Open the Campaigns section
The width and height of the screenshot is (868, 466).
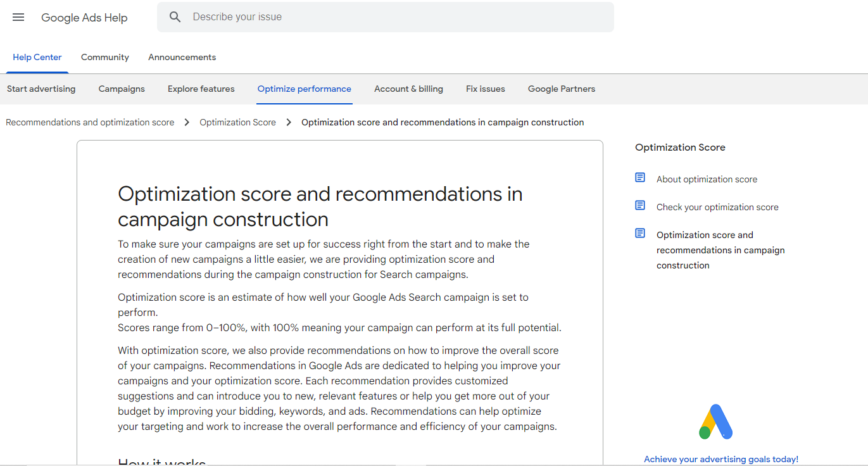[x=122, y=89]
